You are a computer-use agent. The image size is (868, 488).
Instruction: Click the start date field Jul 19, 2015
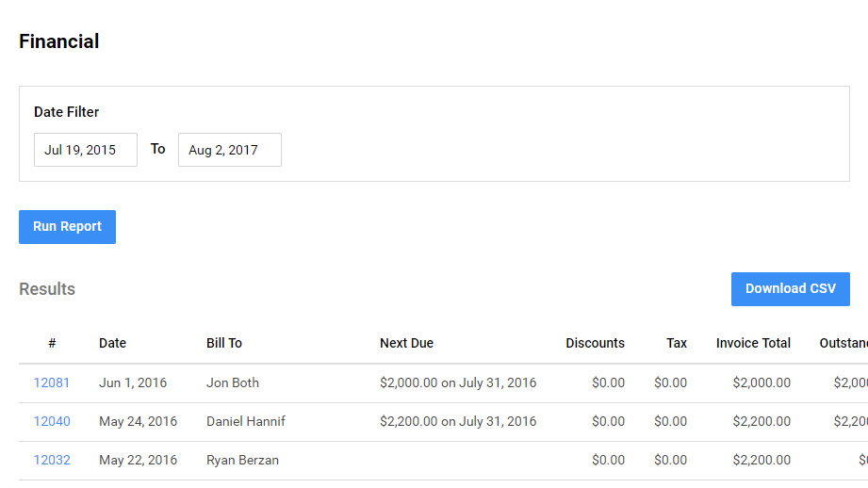[86, 150]
